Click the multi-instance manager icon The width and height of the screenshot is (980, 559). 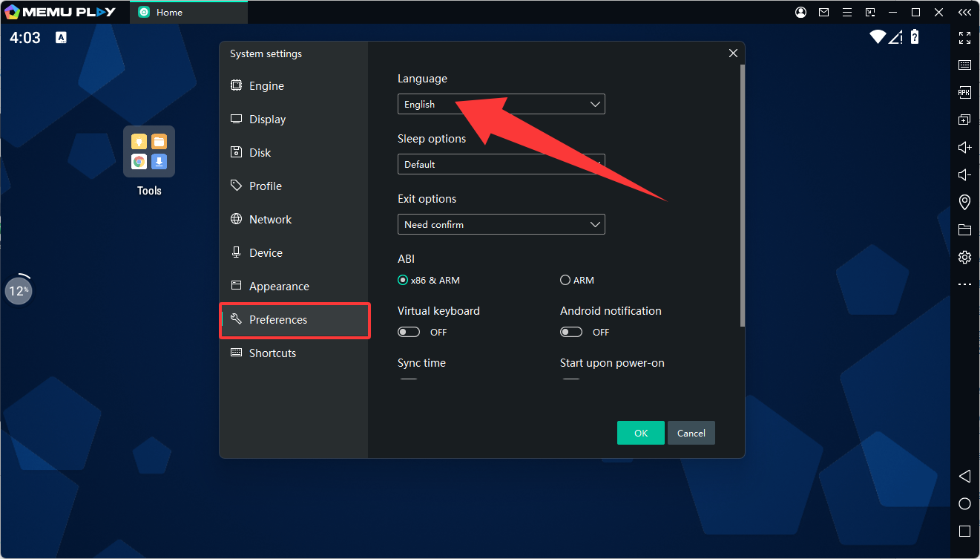[x=964, y=120]
